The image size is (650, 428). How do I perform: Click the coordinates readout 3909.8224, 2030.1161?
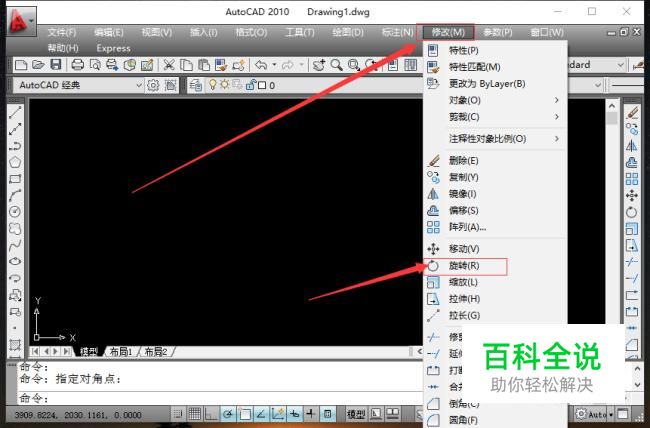(78, 415)
